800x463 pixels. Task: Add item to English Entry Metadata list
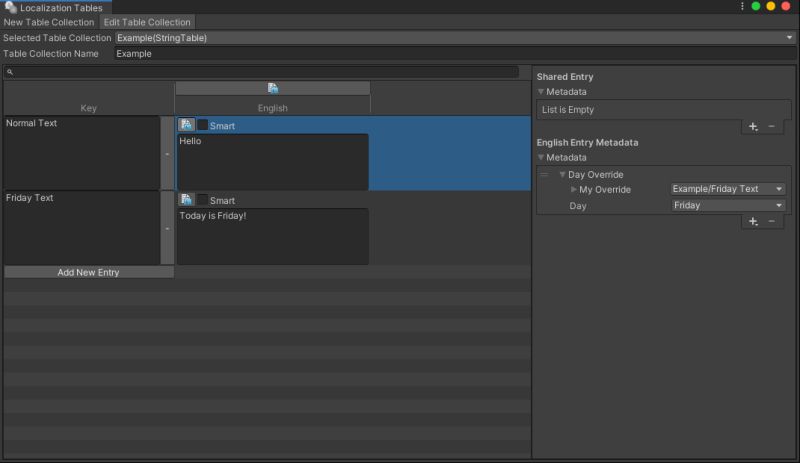(x=753, y=222)
